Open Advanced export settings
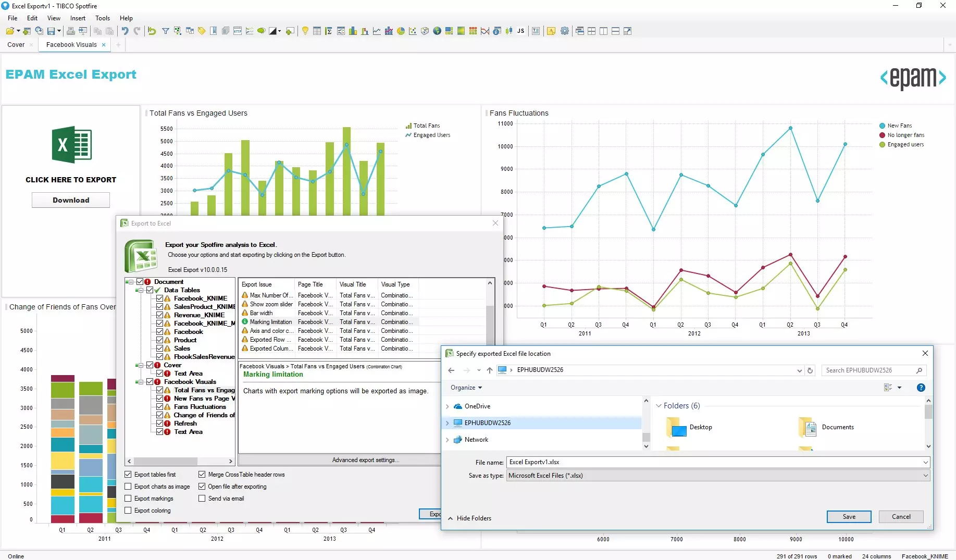 pyautogui.click(x=366, y=460)
